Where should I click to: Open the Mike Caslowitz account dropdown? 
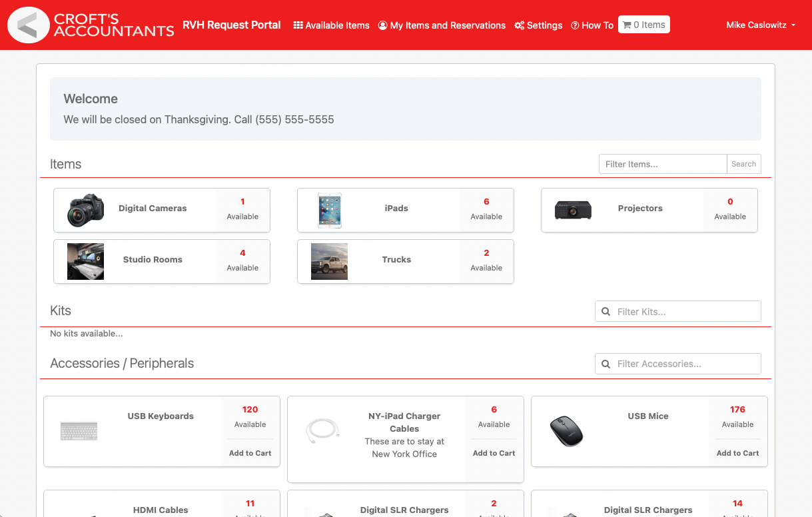pyautogui.click(x=760, y=25)
